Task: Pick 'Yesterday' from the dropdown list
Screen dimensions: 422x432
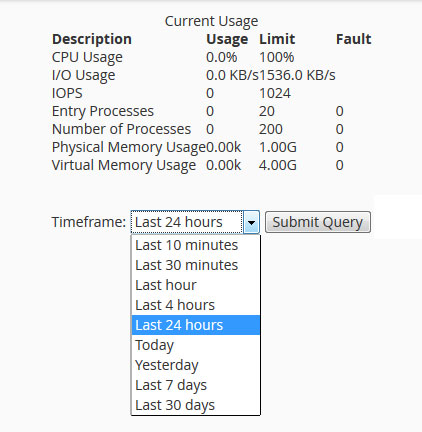Action: tap(196, 365)
